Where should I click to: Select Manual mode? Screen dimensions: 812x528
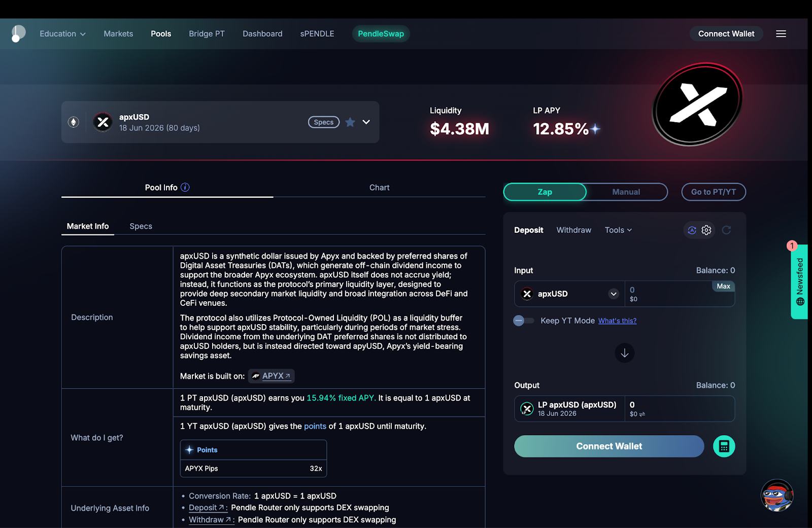coord(626,192)
